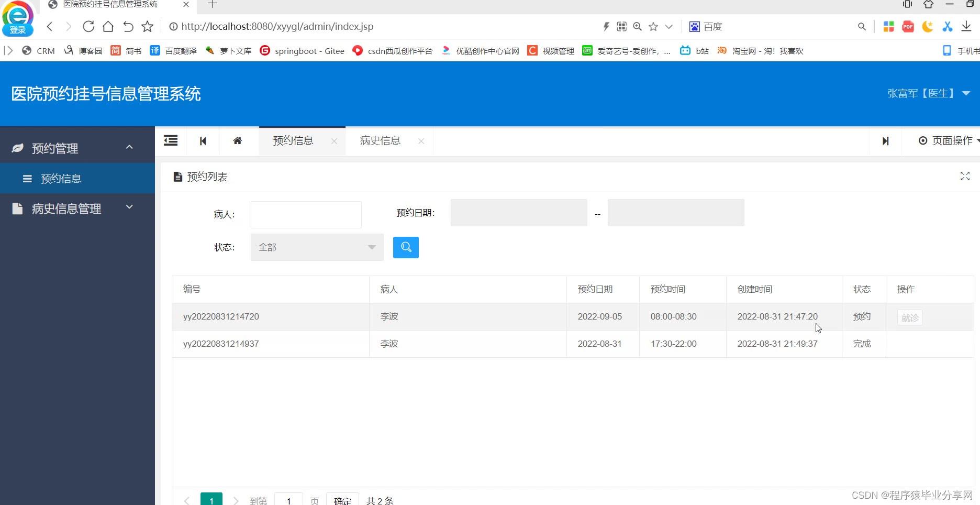This screenshot has height=505, width=980.
Task: Pick the 预约日期 start date field
Action: click(519, 213)
